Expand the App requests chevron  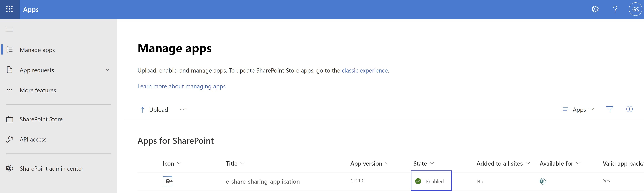[107, 70]
